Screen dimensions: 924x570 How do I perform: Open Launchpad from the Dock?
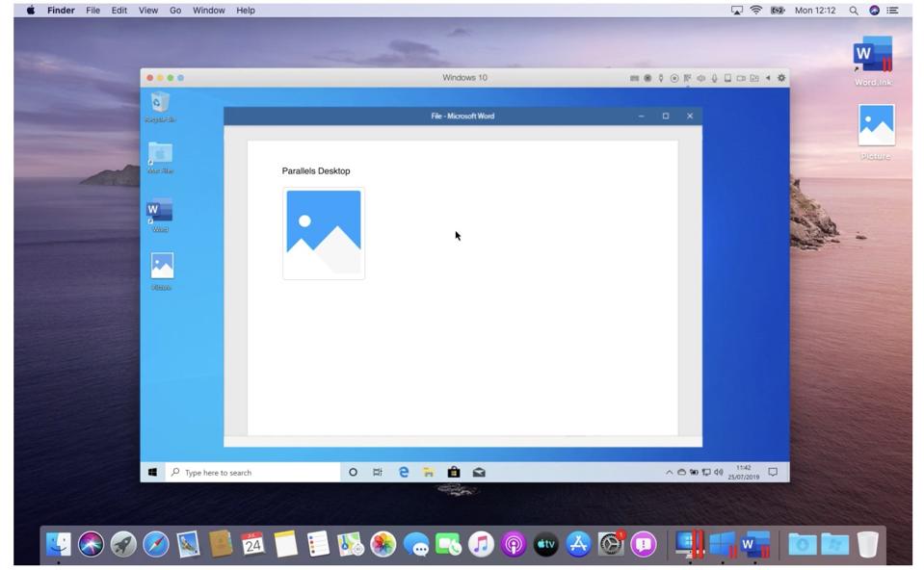pos(123,543)
